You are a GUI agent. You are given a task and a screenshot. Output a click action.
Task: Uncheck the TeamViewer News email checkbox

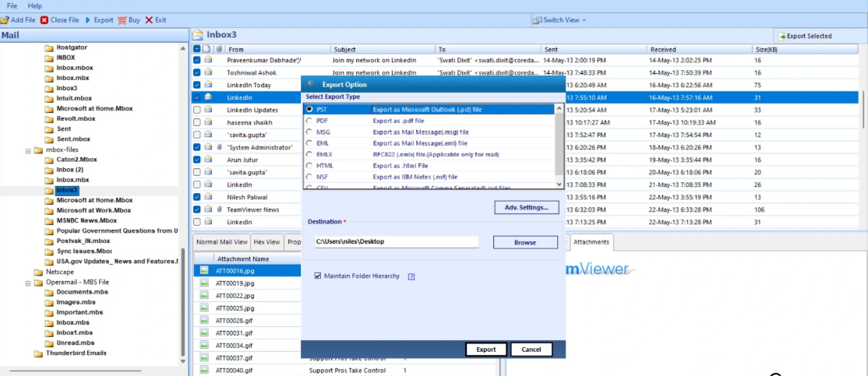click(x=196, y=209)
